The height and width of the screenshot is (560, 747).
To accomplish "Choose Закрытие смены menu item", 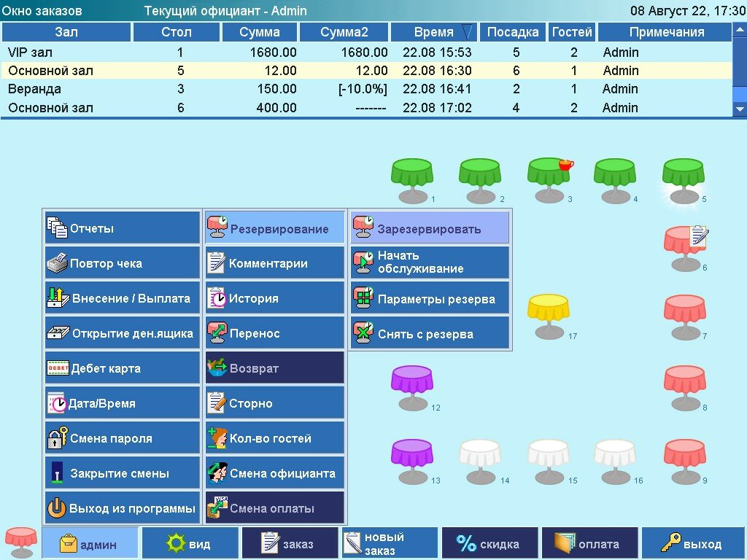I will click(x=123, y=473).
